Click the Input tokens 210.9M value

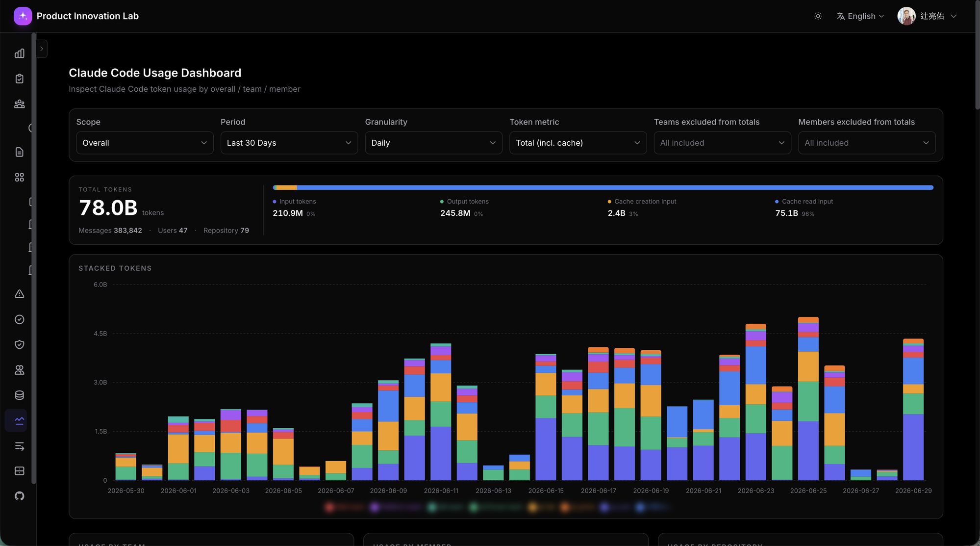point(288,213)
